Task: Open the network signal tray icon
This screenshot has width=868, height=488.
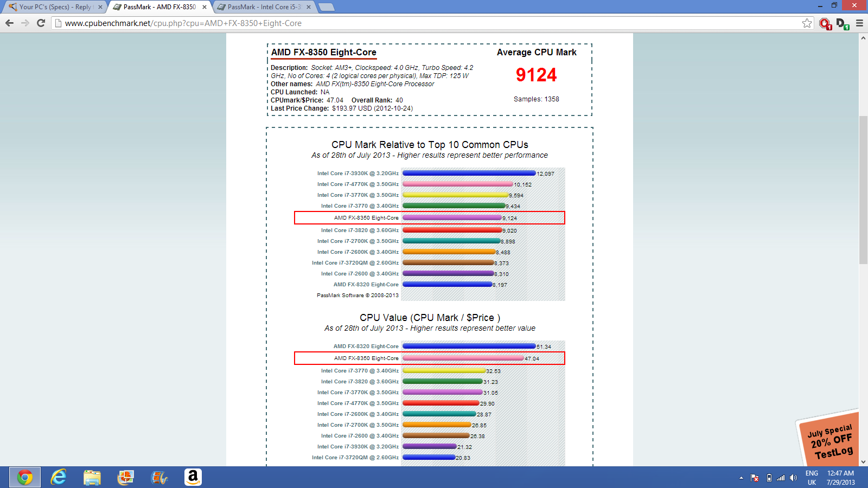Action: [x=781, y=478]
